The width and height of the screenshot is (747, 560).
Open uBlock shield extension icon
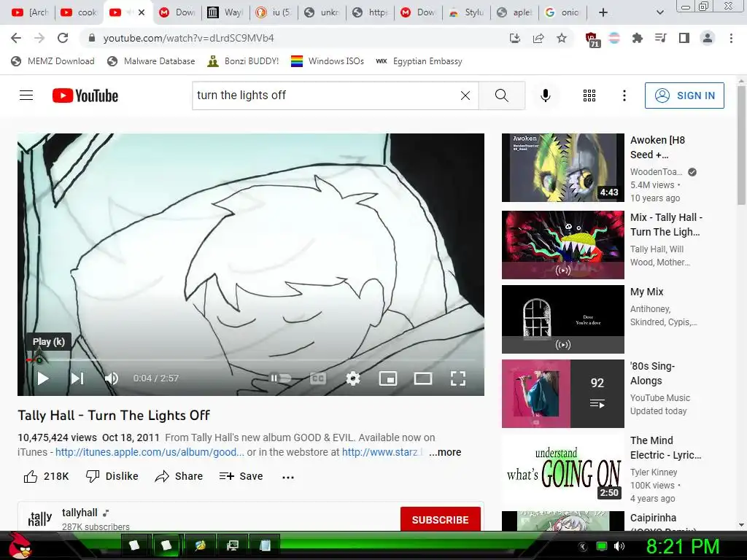[592, 39]
